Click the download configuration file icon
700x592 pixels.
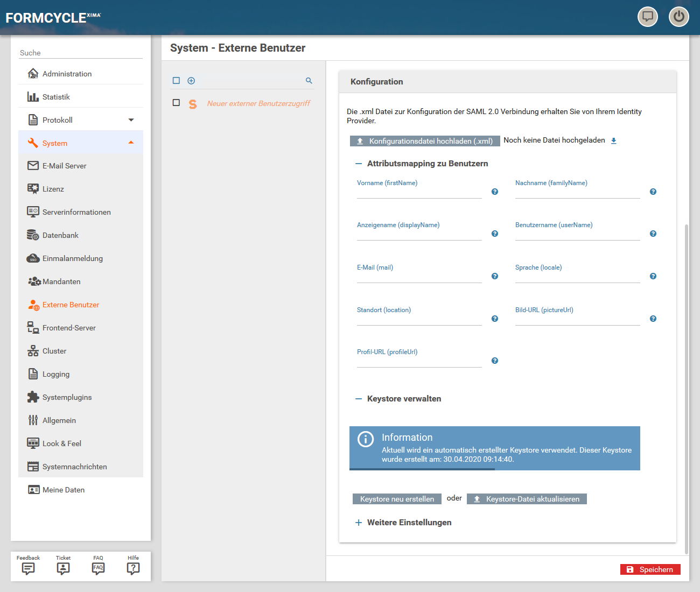coord(613,141)
